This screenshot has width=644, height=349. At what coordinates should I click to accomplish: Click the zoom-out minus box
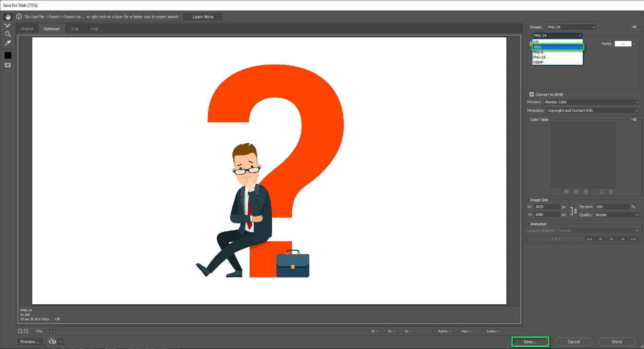point(20,331)
